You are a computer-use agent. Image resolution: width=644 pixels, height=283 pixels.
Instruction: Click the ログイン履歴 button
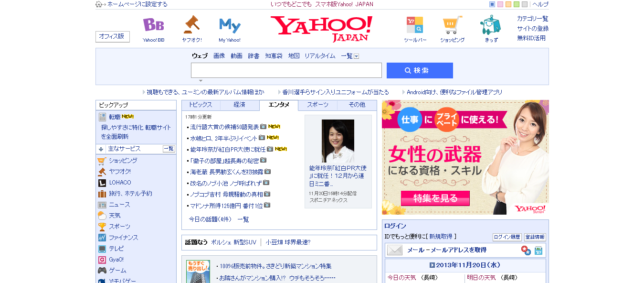coord(507,237)
